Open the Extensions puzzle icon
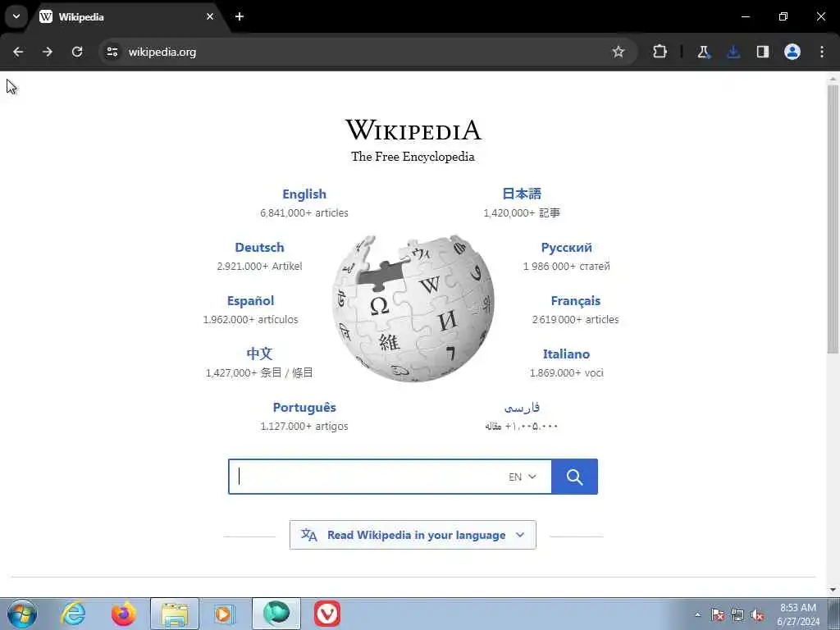Screen dimensions: 840x630 (x=660, y=52)
